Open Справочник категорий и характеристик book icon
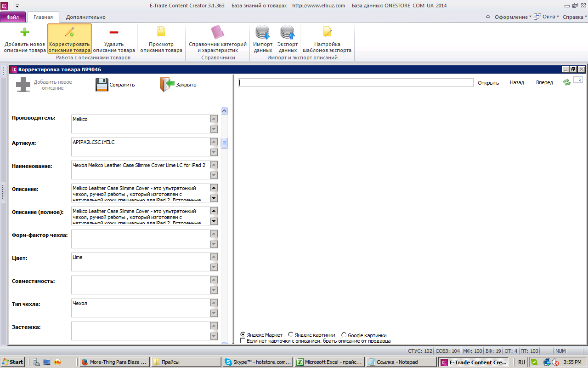This screenshot has height=368, width=588. [217, 32]
